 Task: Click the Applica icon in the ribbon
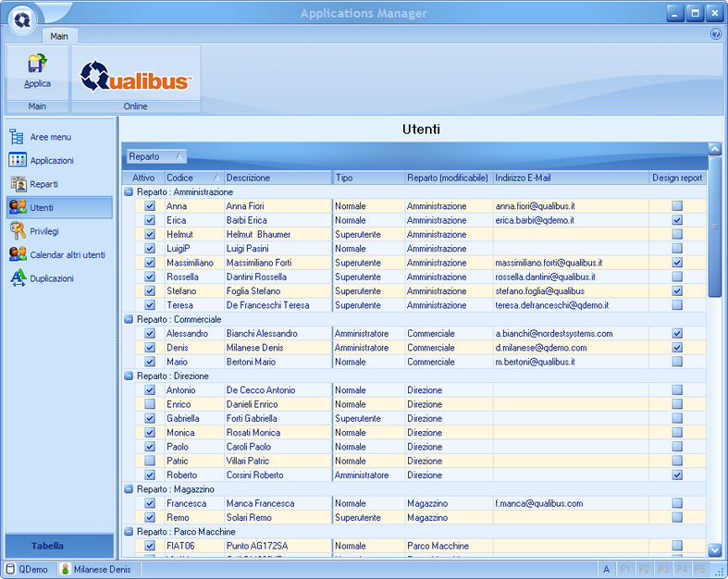pyautogui.click(x=37, y=65)
